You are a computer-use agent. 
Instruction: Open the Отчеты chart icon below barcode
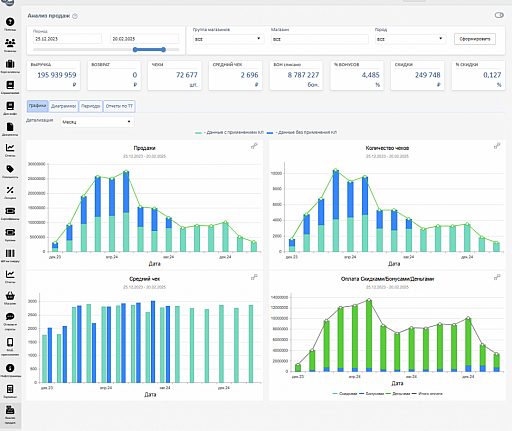click(x=10, y=274)
